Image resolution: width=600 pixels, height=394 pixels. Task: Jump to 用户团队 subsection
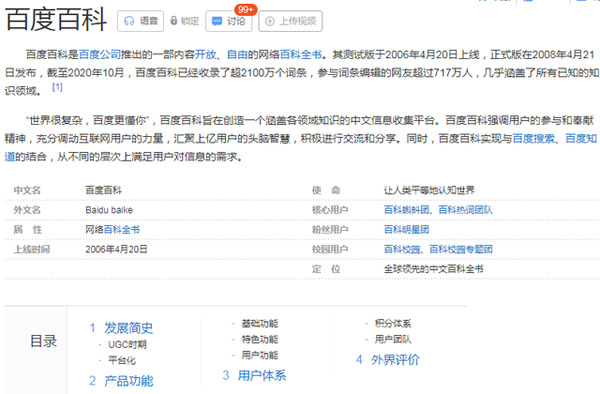(393, 339)
